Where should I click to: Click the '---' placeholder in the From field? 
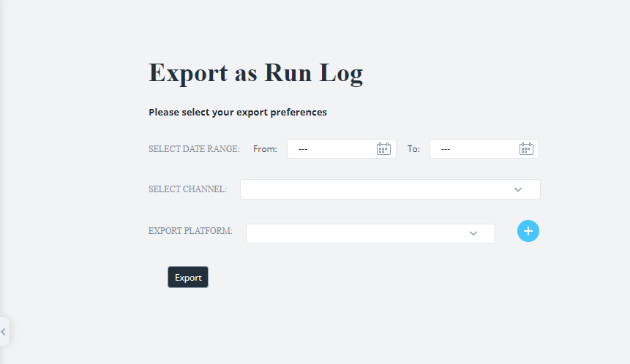303,149
